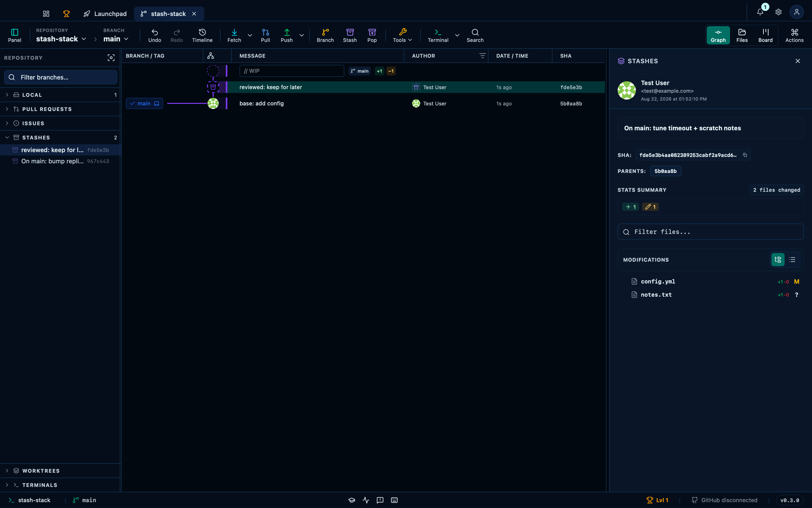The image size is (812, 508).
Task: Open the Author column filter icon
Action: pyautogui.click(x=482, y=56)
